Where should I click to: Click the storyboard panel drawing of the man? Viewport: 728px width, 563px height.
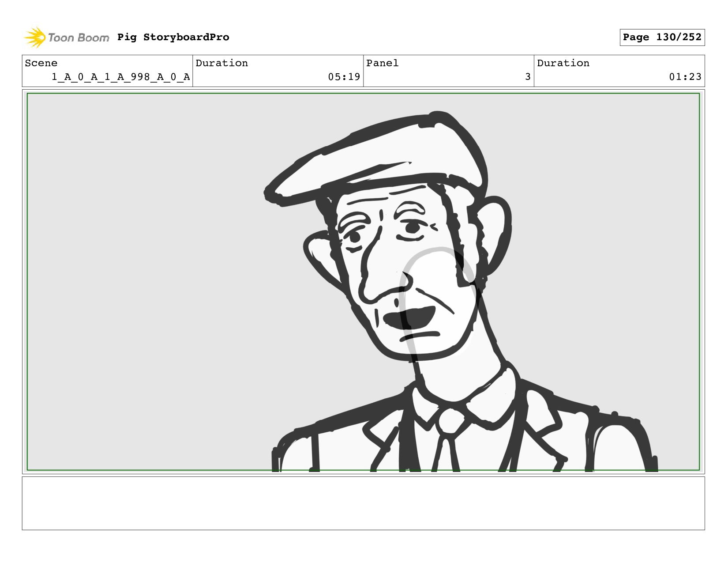point(363,282)
